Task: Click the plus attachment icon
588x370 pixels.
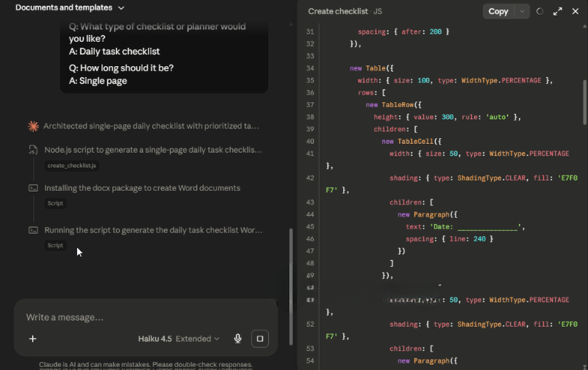Action: [32, 338]
